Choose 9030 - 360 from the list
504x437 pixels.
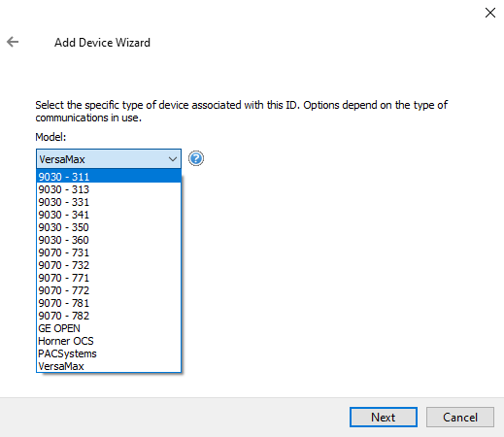pyautogui.click(x=109, y=240)
